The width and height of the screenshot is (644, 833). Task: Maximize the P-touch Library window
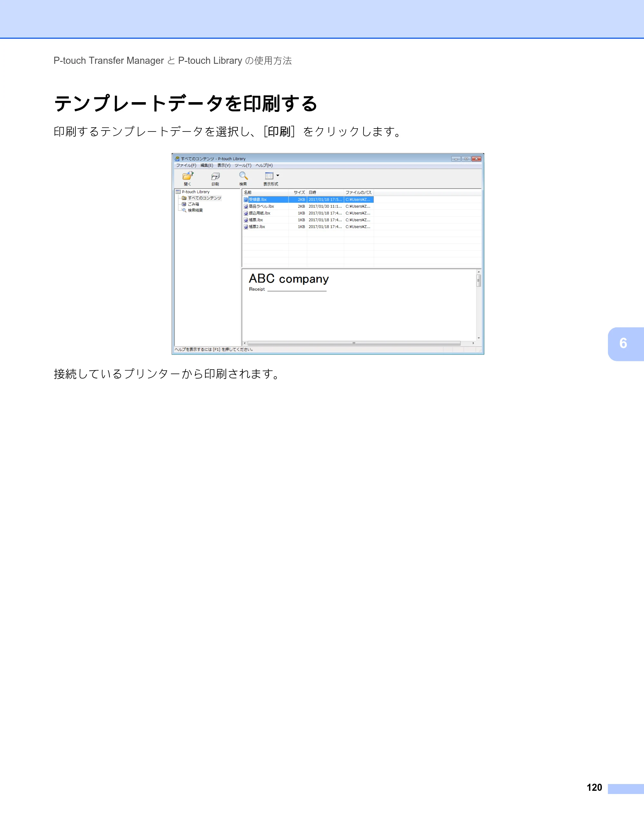[x=466, y=159]
